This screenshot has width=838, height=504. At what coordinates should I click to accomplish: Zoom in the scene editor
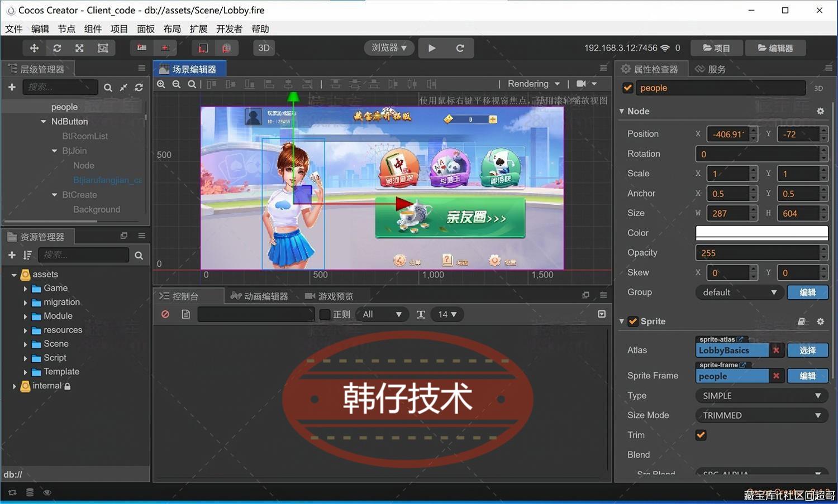coord(161,84)
